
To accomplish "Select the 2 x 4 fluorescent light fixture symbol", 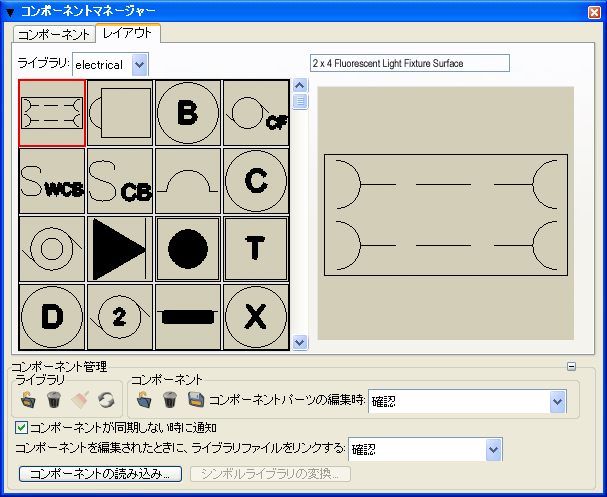I will click(x=52, y=113).
